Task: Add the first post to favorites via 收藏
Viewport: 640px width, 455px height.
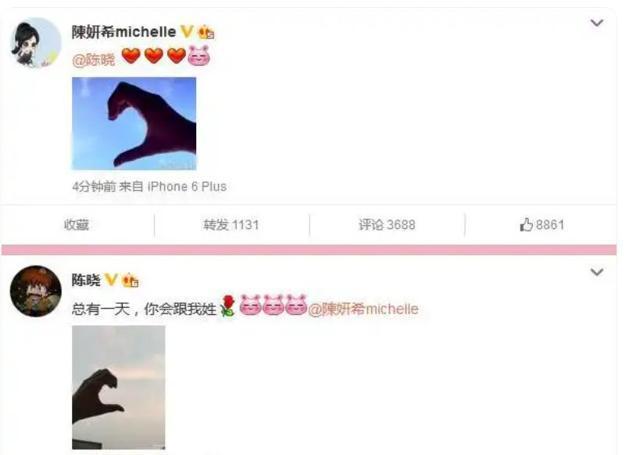Action: [x=76, y=225]
